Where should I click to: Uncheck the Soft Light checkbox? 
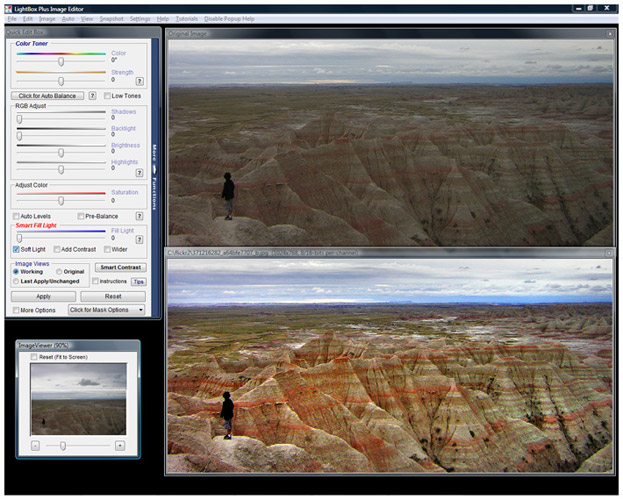point(17,248)
